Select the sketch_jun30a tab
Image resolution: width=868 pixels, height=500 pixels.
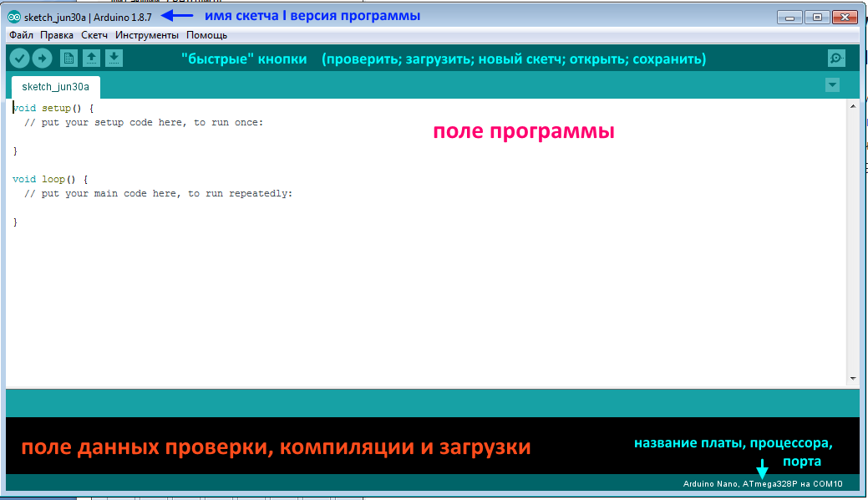coord(54,86)
